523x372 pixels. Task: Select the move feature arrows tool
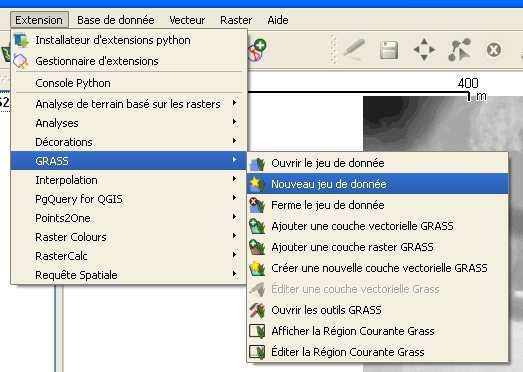pyautogui.click(x=424, y=50)
